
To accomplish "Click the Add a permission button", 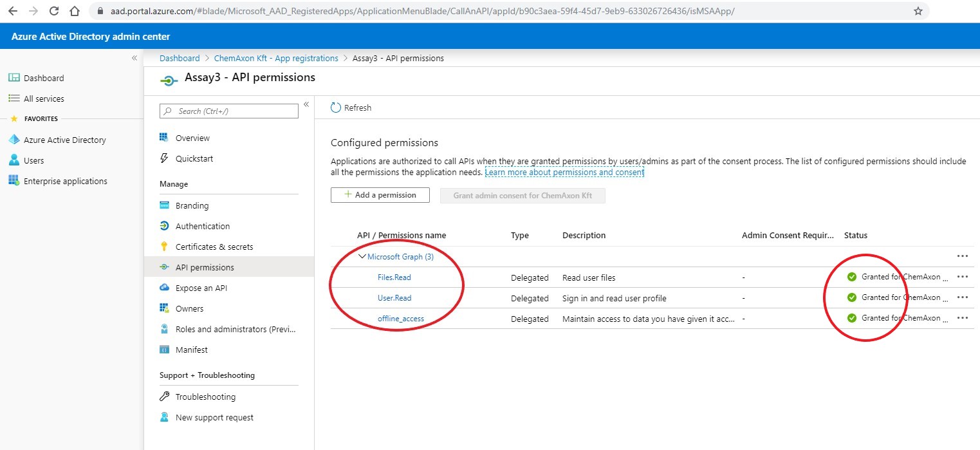I will [380, 195].
